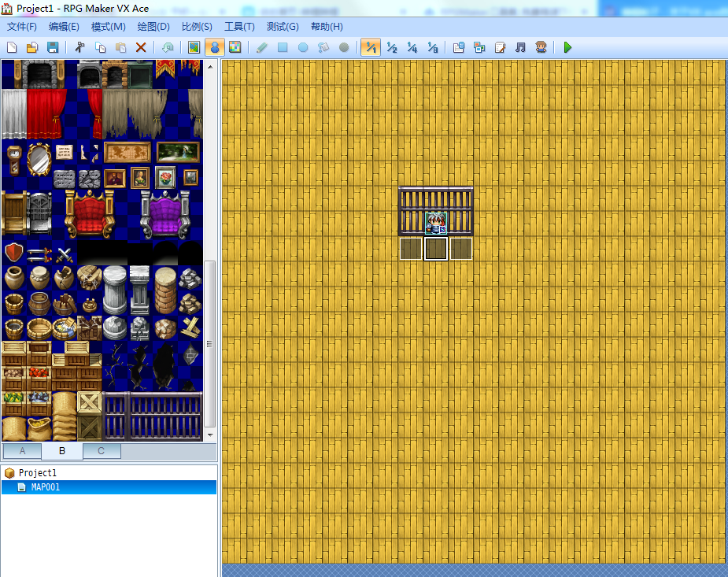Viewport: 728px width, 577px height.
Task: Open the 编辑(E) menu
Action: (x=64, y=27)
